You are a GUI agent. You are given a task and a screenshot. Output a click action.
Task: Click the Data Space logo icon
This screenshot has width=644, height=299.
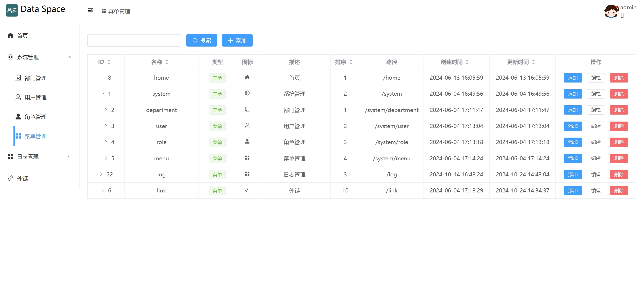click(12, 10)
